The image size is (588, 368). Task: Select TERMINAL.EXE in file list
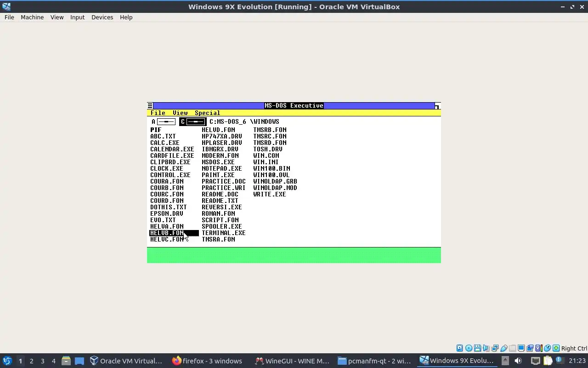[223, 233]
